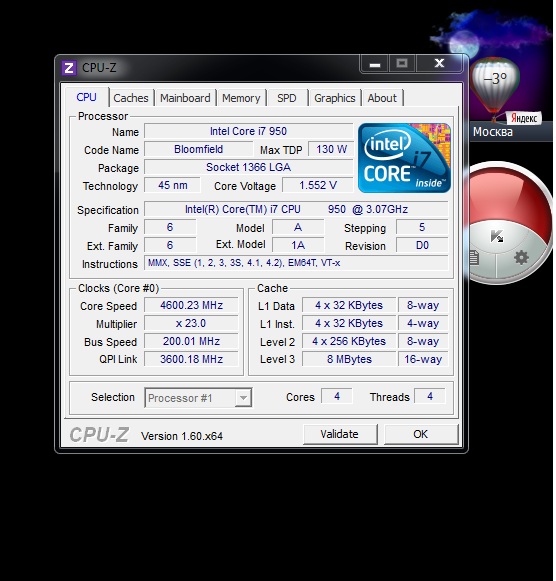The image size is (556, 581).
Task: Click the Bloomfield code name value
Action: [199, 149]
